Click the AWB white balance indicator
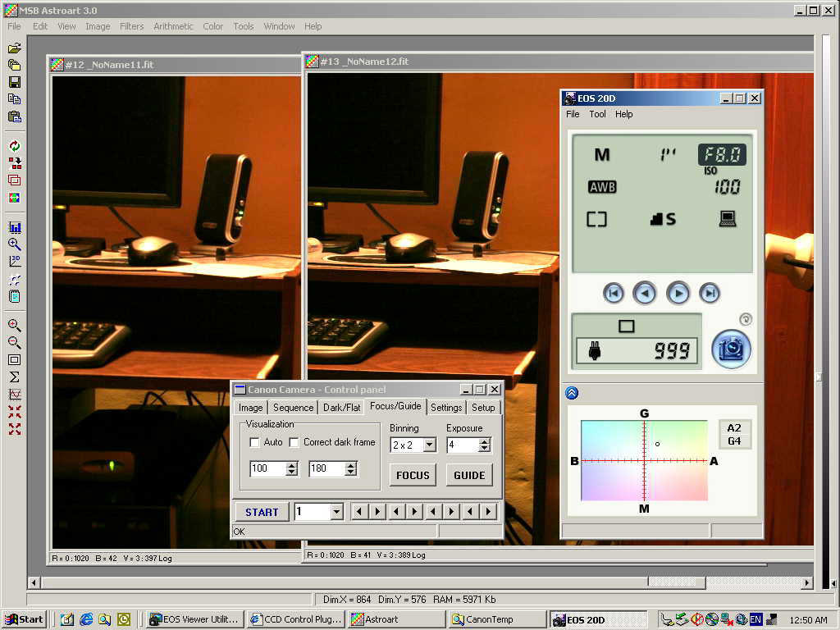This screenshot has width=840, height=630. 602,187
